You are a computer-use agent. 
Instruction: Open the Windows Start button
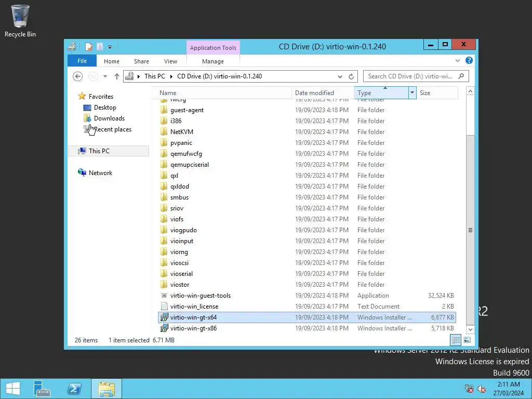point(13,389)
